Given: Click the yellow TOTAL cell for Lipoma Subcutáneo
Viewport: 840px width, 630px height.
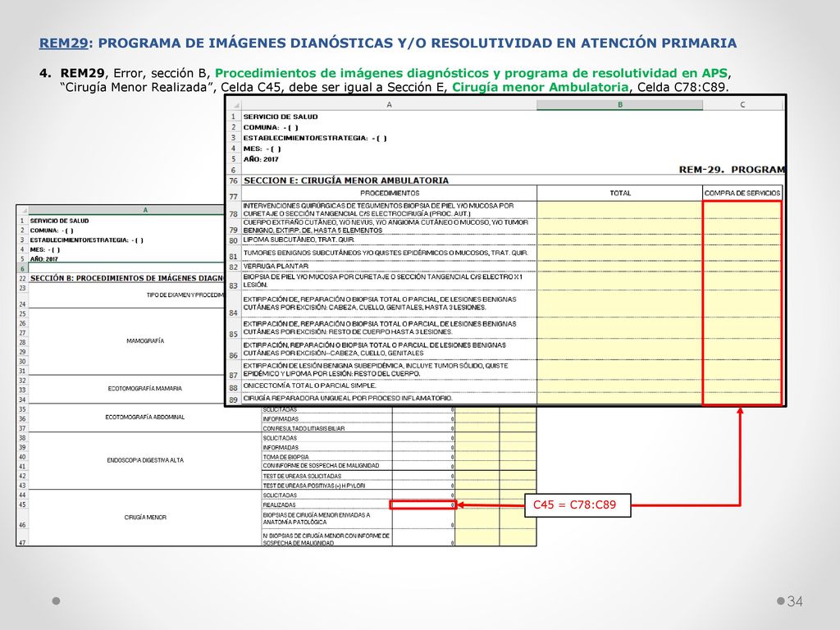Looking at the screenshot, I should point(620,240).
